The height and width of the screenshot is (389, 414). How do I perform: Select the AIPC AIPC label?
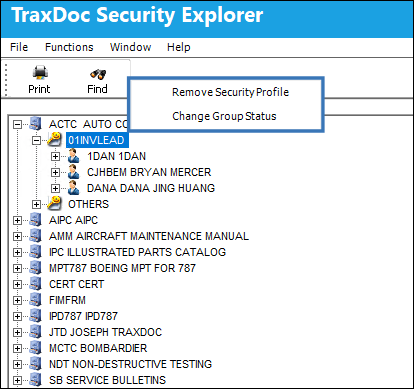click(73, 220)
